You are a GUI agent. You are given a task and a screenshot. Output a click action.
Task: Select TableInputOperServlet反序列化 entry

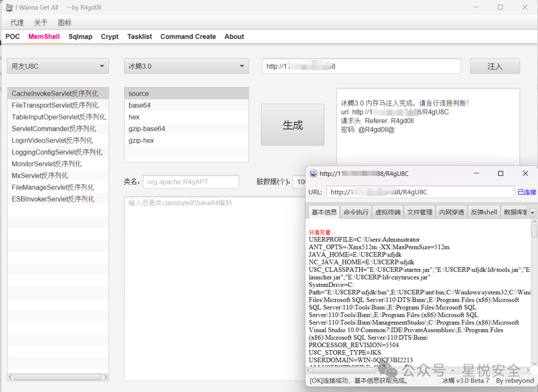click(58, 117)
